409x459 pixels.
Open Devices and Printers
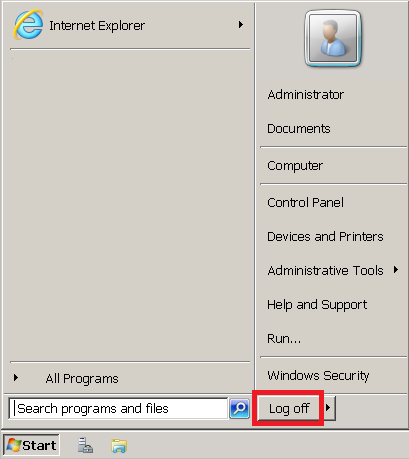coord(325,237)
